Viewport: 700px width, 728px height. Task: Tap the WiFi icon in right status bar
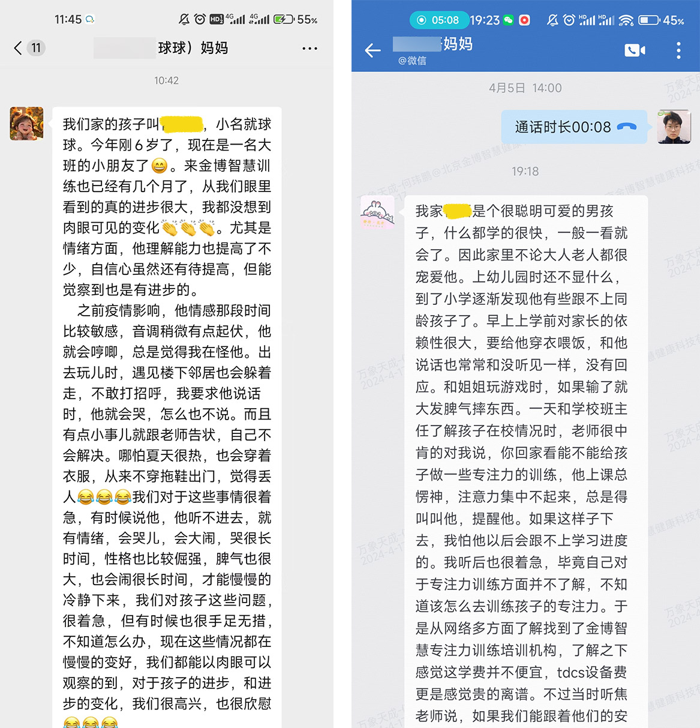pyautogui.click(x=626, y=20)
